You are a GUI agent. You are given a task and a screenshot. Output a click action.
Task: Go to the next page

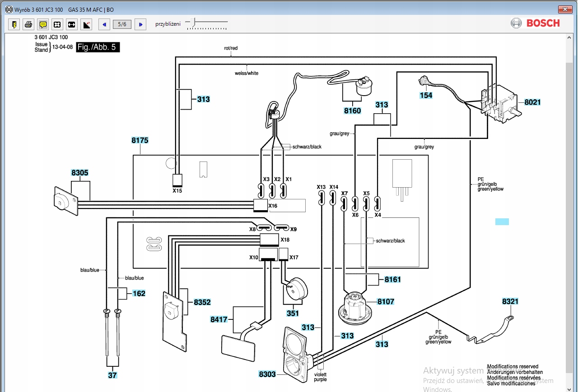click(140, 24)
